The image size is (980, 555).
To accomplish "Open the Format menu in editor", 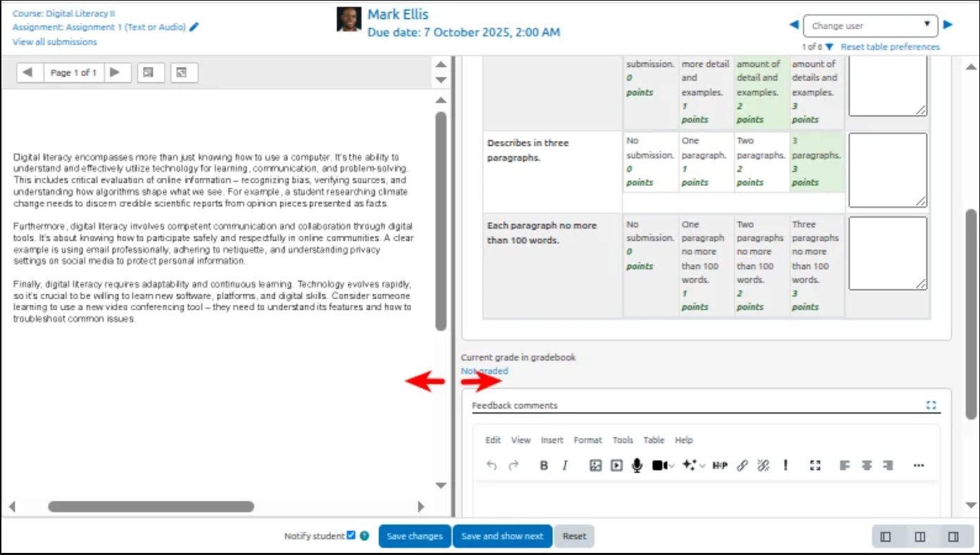I will (588, 440).
